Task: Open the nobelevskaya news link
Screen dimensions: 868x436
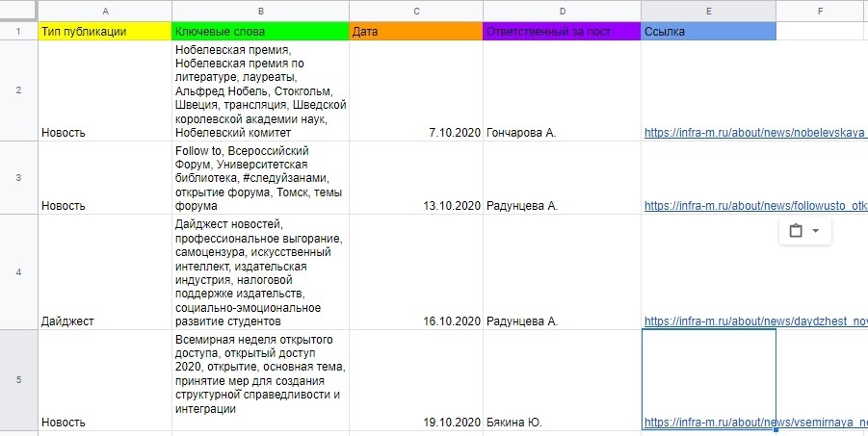Action: [x=755, y=133]
